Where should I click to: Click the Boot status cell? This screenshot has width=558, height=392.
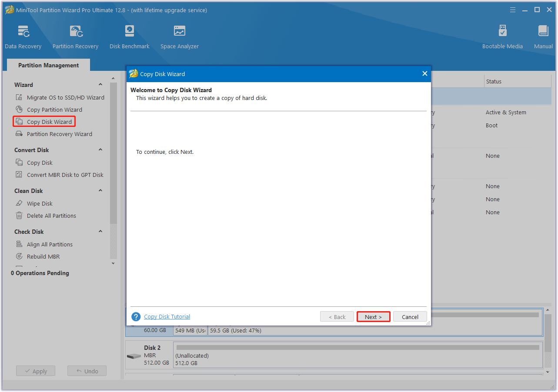[491, 125]
